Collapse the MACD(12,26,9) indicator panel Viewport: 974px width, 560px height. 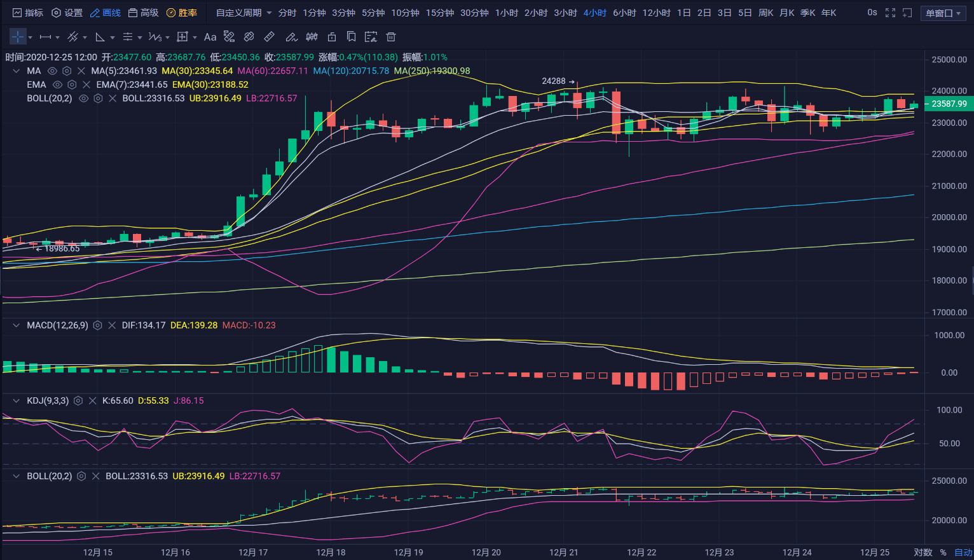[17, 325]
